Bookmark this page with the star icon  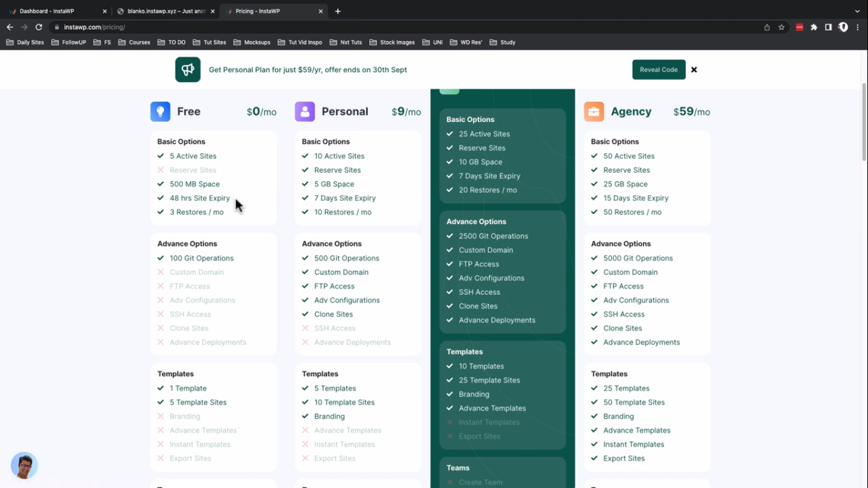click(x=782, y=27)
